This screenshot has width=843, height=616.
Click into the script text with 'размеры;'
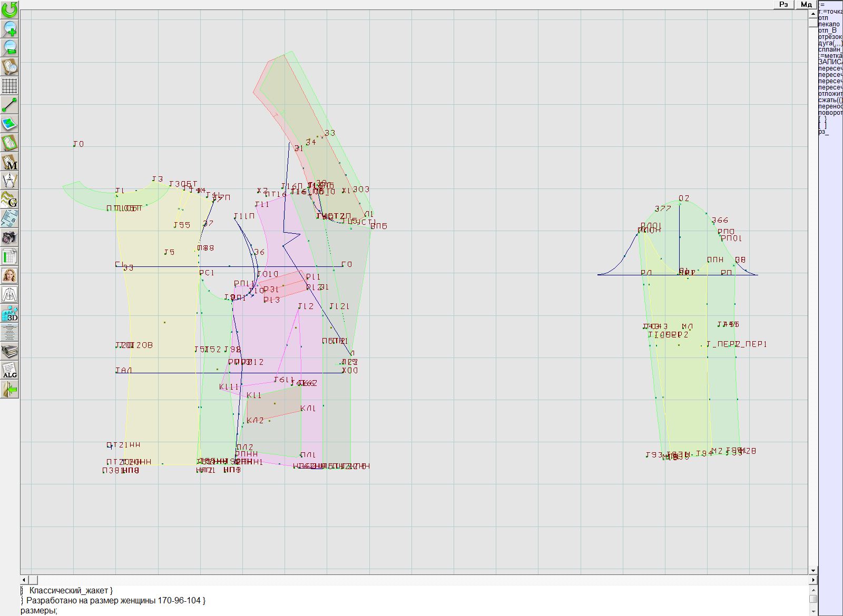coord(39,611)
